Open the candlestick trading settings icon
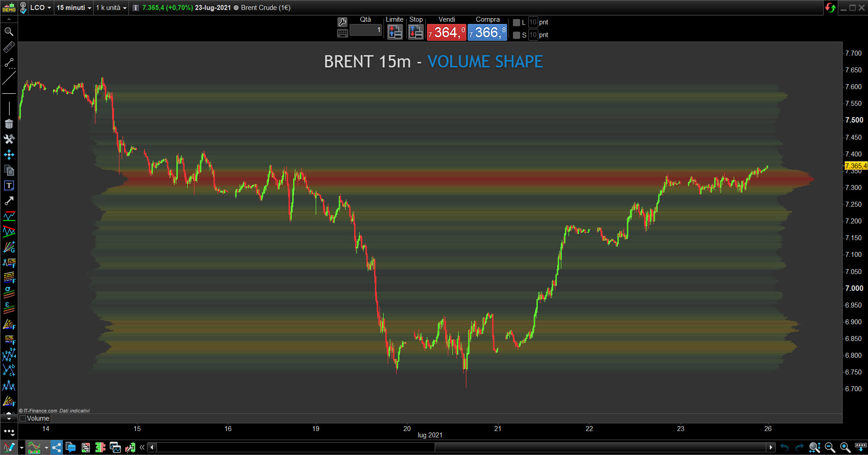868x455 pixels. click(x=130, y=448)
